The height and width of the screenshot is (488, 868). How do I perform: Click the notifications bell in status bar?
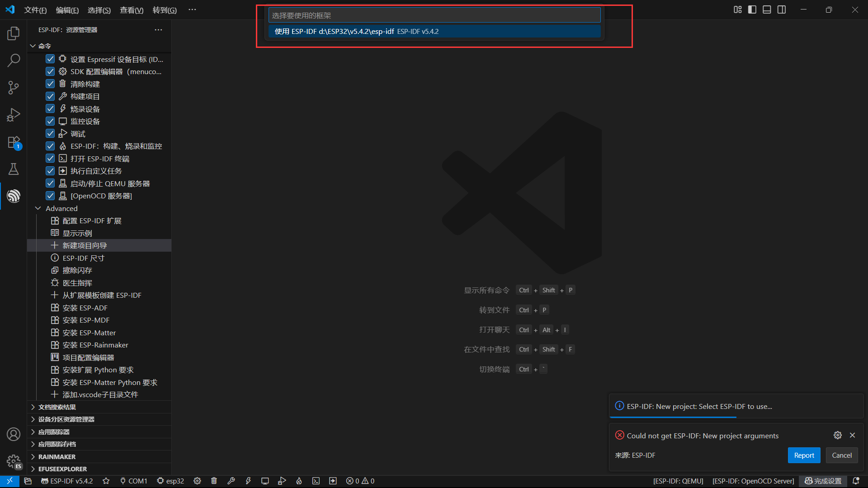coord(856,481)
